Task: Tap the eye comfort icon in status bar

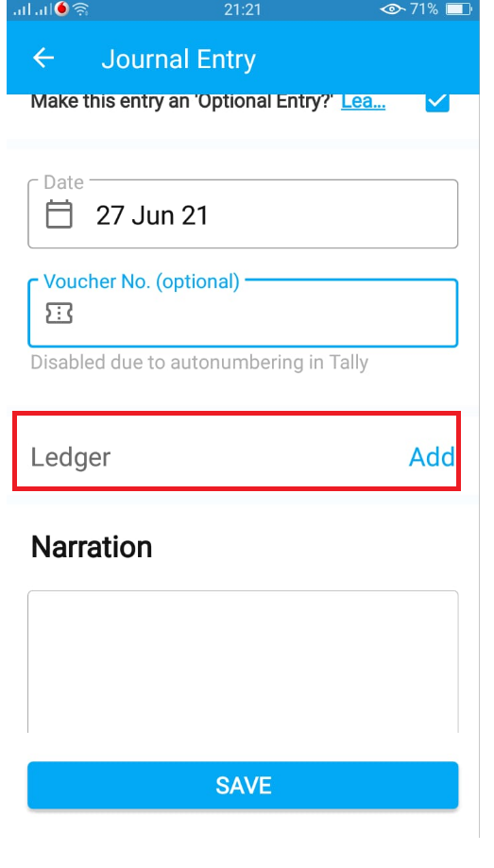Action: coord(391,9)
